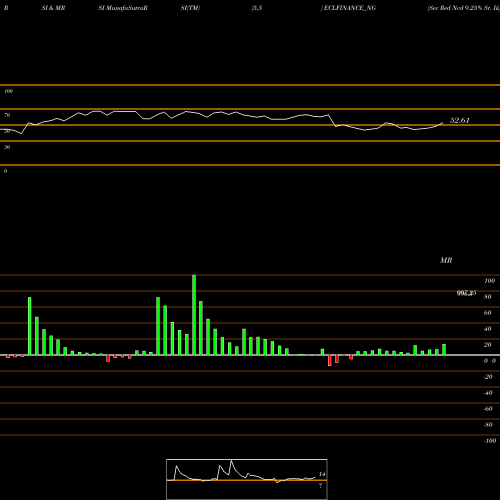
Task: Click the -100 label on MR axis
Action: (x=490, y=441)
